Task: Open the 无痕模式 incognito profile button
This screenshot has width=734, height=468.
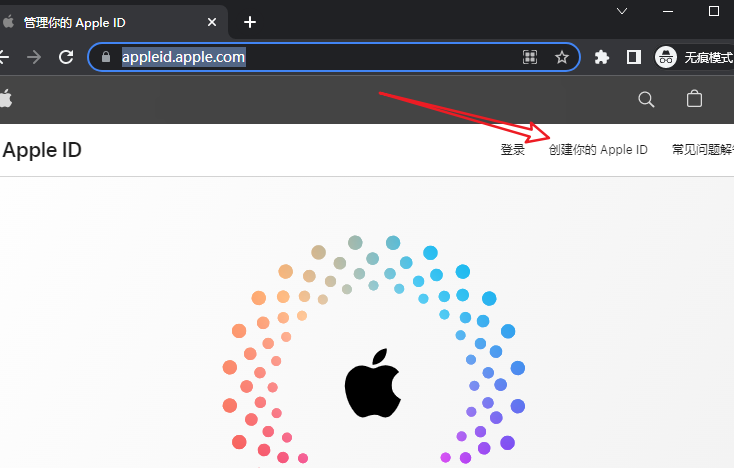Action: pyautogui.click(x=694, y=57)
